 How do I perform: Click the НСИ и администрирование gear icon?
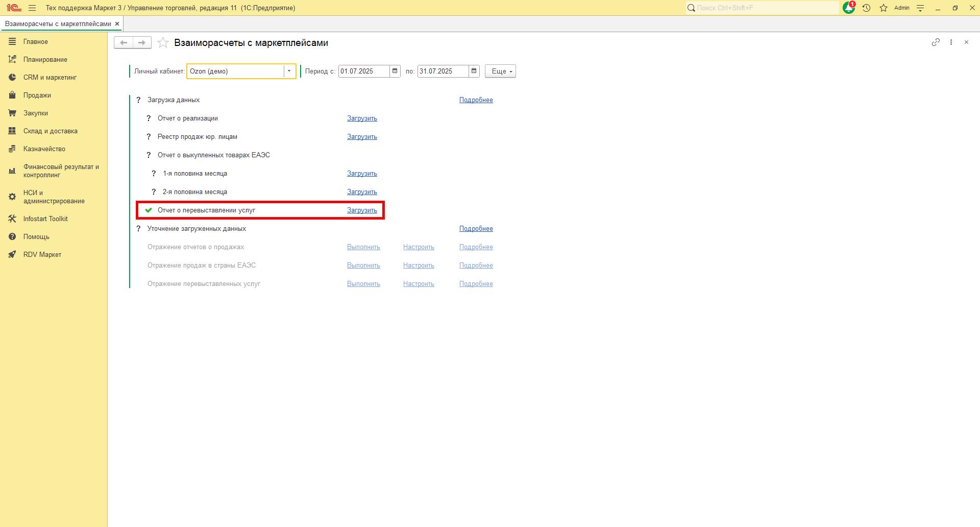point(12,197)
